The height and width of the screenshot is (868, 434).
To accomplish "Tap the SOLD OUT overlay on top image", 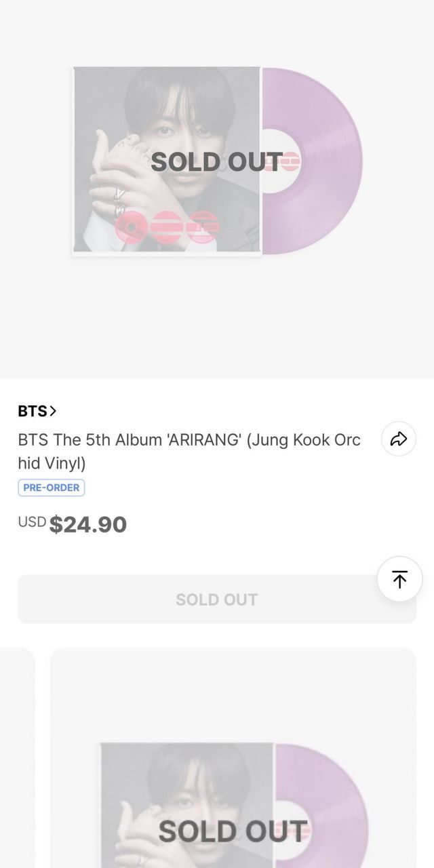I will [216, 162].
